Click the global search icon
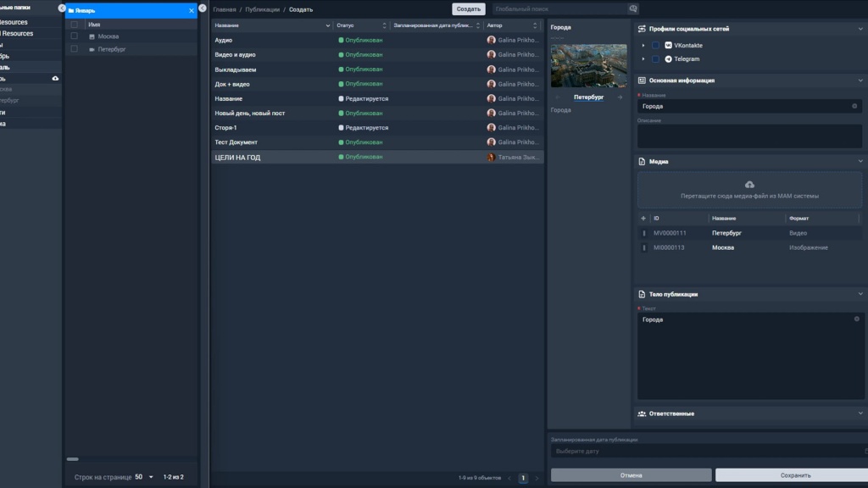This screenshot has width=868, height=488. tap(632, 9)
